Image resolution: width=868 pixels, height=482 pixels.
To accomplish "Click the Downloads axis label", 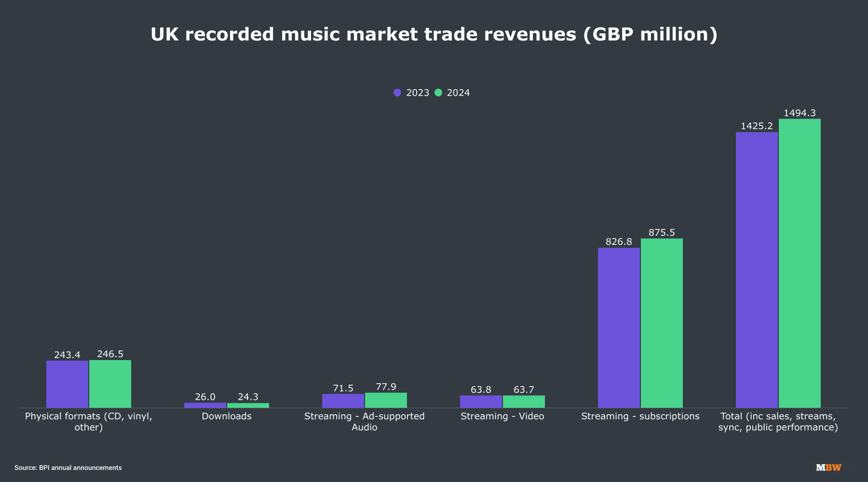I will (x=227, y=416).
